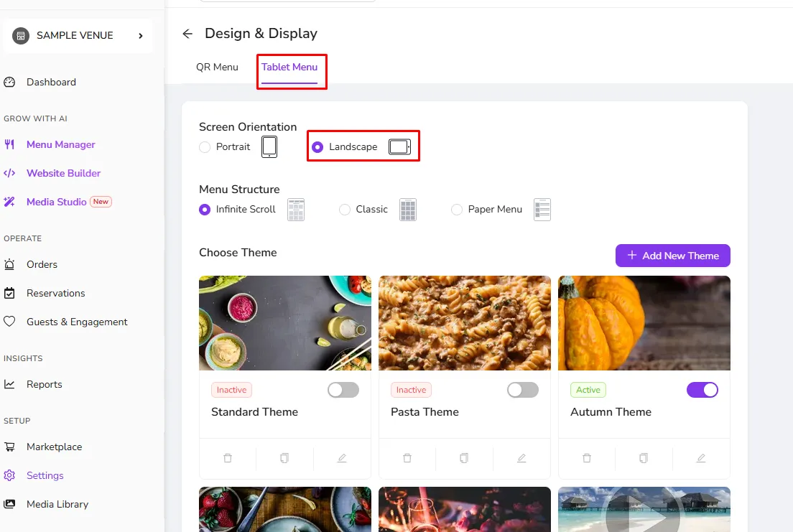This screenshot has height=532, width=793.
Task: Select the Paper Menu structure option
Action: 457,210
